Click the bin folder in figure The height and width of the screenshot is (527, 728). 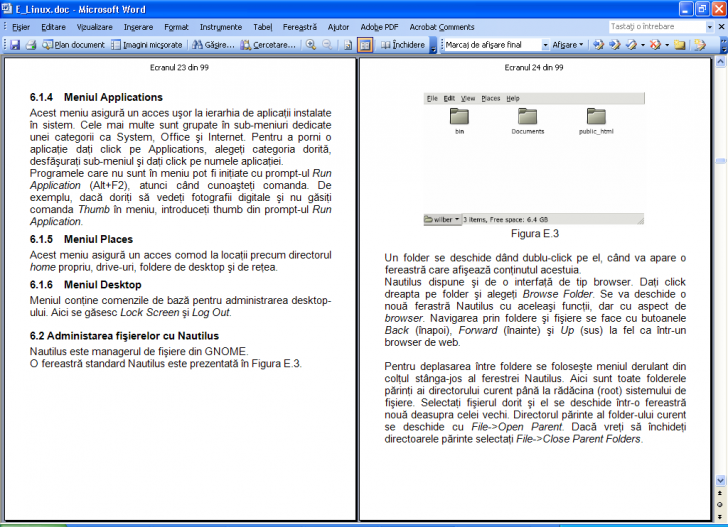[459, 120]
